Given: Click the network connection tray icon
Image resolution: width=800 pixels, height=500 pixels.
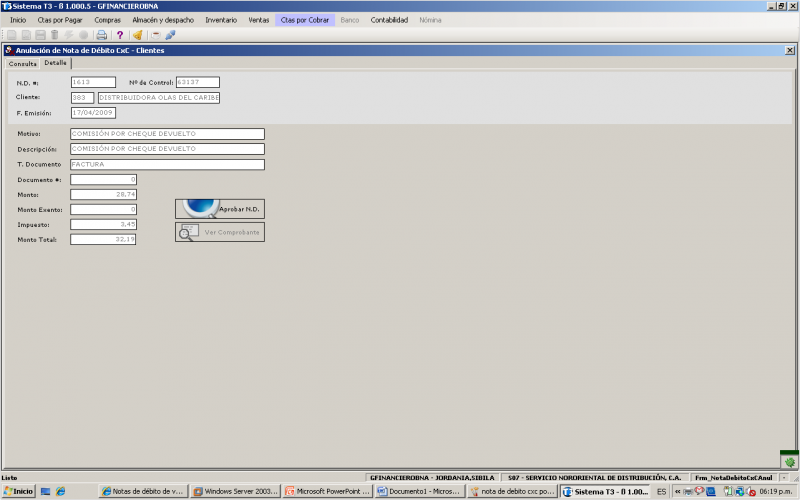Looking at the screenshot, I should (740, 492).
